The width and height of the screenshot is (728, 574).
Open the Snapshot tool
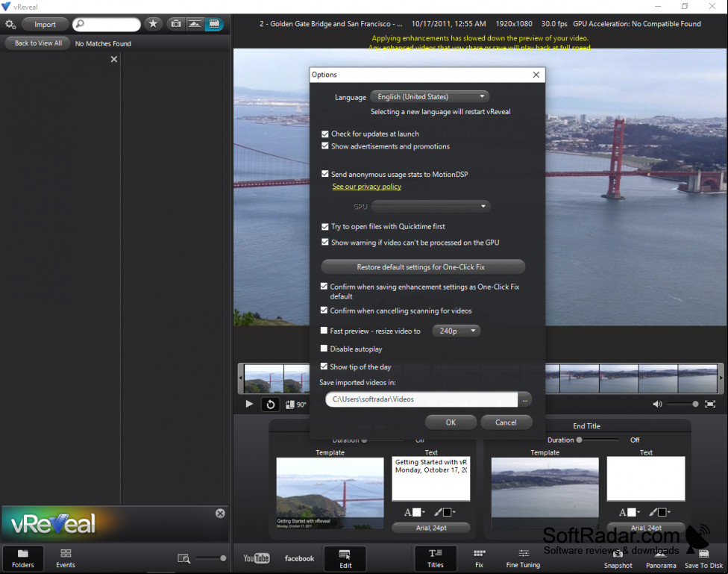click(x=618, y=559)
